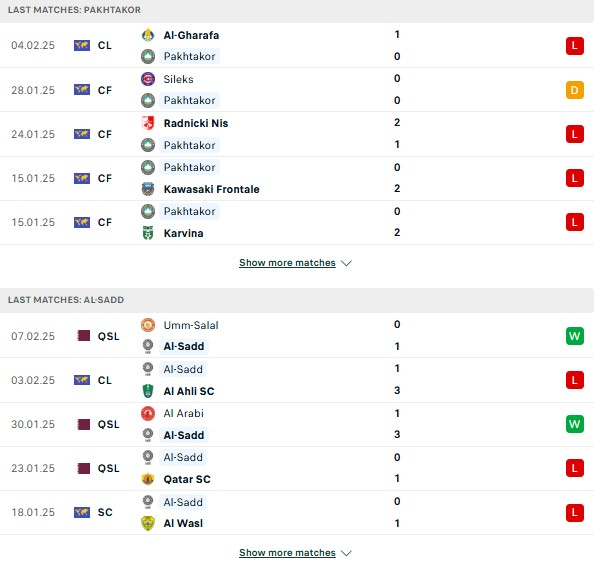595x573 pixels.
Task: Expand Pakhtakor's Show more matches chevron
Action: [x=346, y=263]
